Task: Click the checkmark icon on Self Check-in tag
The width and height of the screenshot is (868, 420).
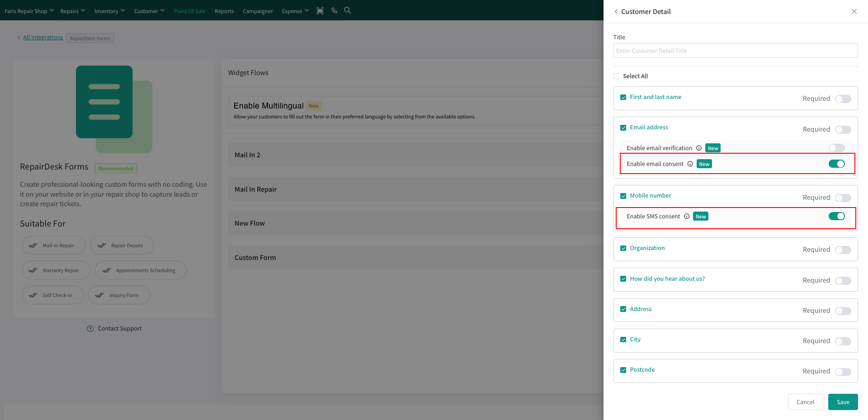Action: pos(33,295)
